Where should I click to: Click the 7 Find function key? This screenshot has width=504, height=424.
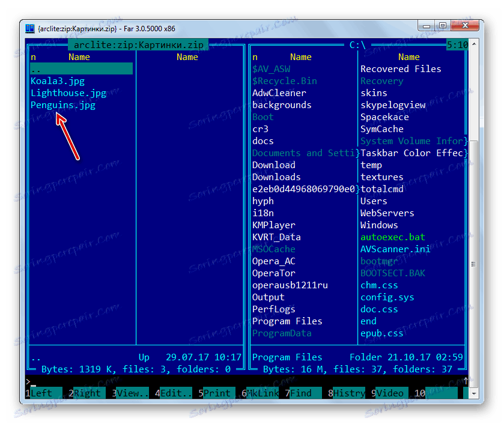303,393
